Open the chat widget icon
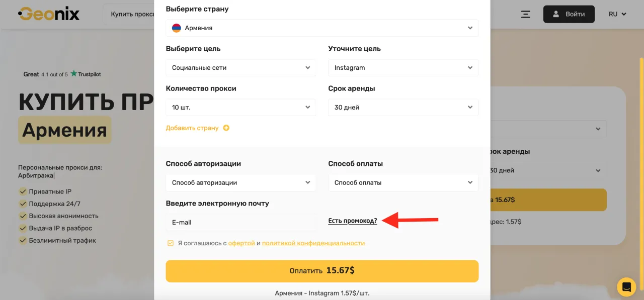The image size is (644, 300). pyautogui.click(x=626, y=287)
